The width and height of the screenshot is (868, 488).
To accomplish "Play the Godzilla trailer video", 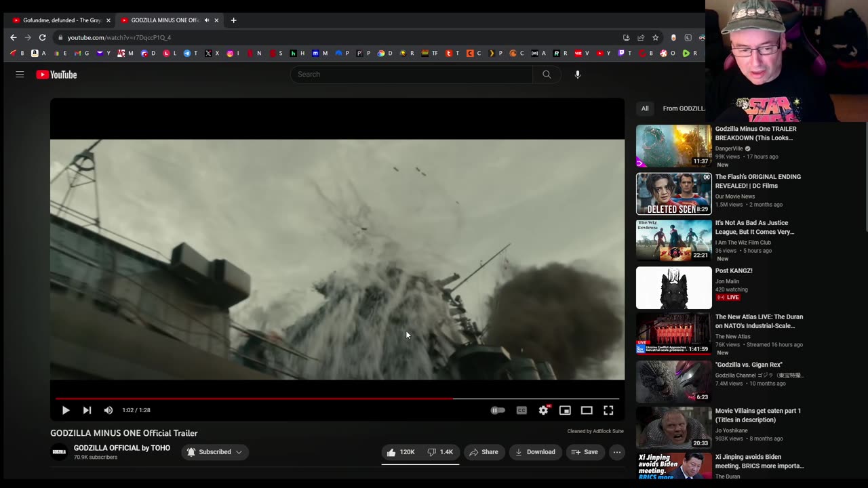I will coord(66,410).
